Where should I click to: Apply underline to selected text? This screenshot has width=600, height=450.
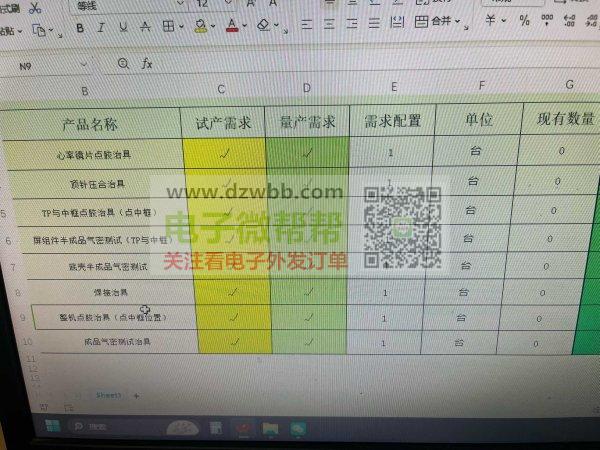click(121, 27)
